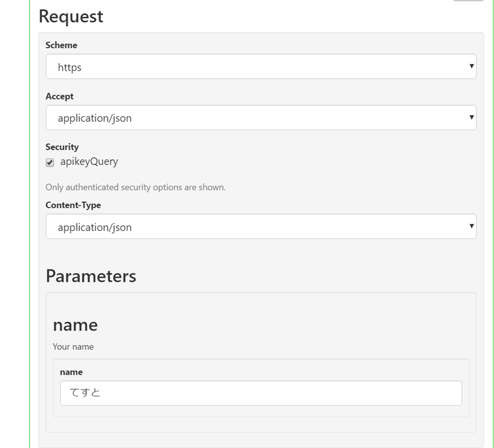Screen dimensions: 494x448
Task: Click the Security field label
Action: click(x=62, y=147)
